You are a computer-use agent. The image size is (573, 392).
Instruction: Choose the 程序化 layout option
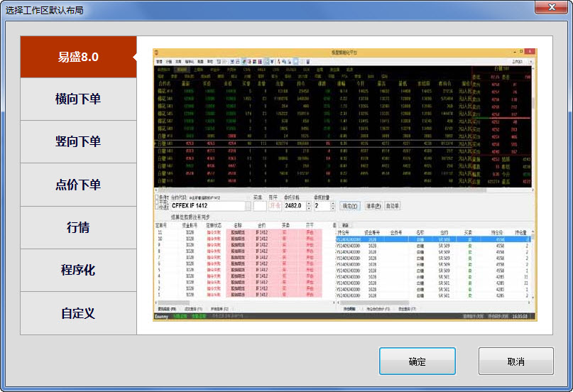point(78,271)
